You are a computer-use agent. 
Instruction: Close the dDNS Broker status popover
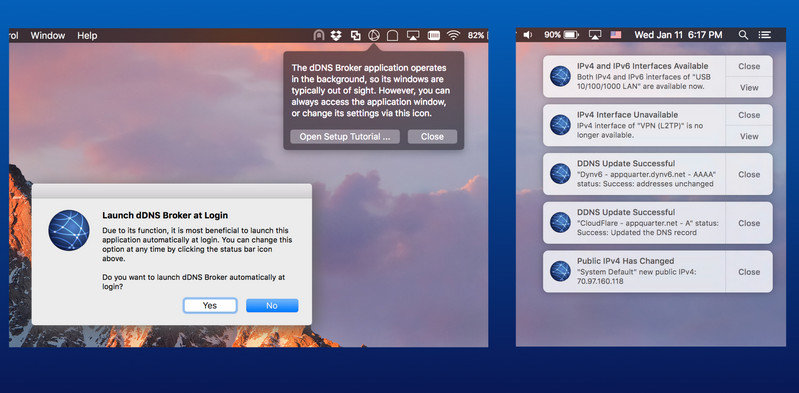click(x=432, y=137)
